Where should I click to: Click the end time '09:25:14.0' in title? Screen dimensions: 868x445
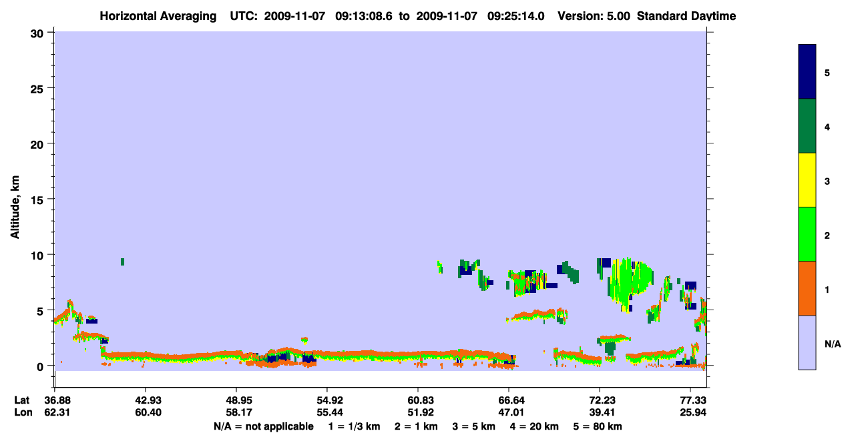pos(515,16)
